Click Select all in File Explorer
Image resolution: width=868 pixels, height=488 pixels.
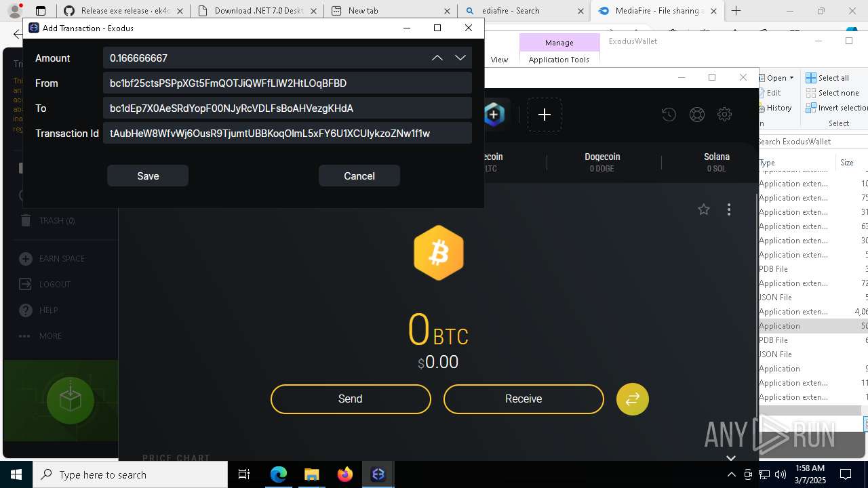point(827,78)
